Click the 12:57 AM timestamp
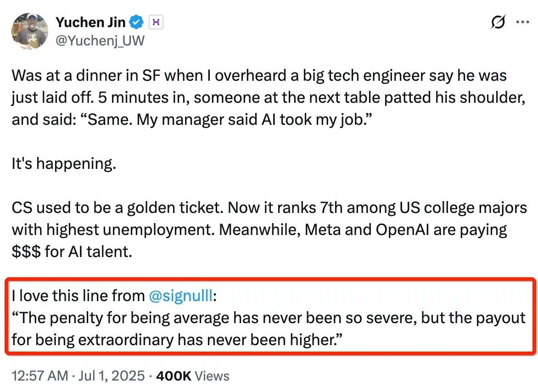This screenshot has height=392, width=538. 40,376
